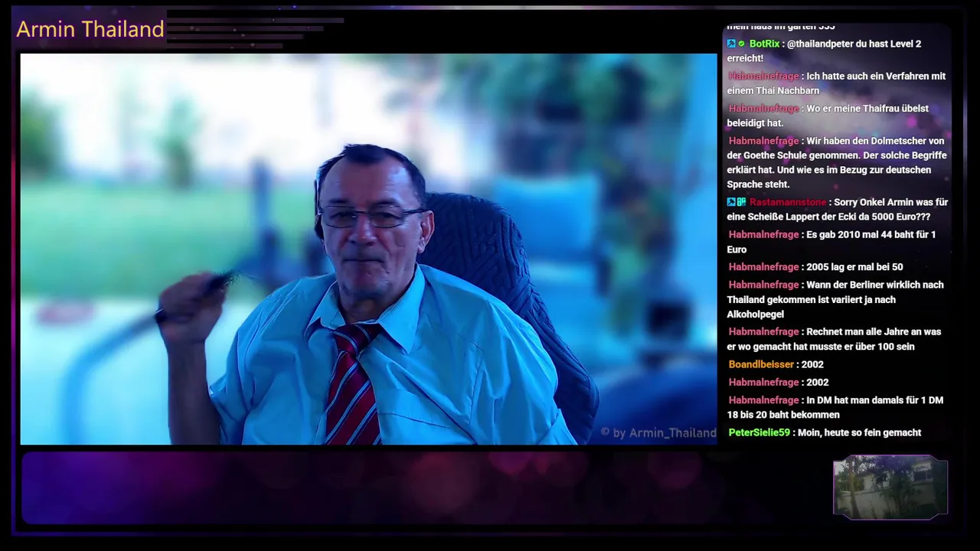The width and height of the screenshot is (980, 551).
Task: Select the '2002' message text after Boandlbeisser
Action: (x=812, y=364)
